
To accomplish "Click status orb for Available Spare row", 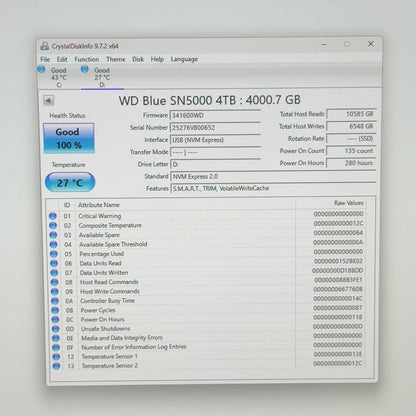I will (53, 235).
